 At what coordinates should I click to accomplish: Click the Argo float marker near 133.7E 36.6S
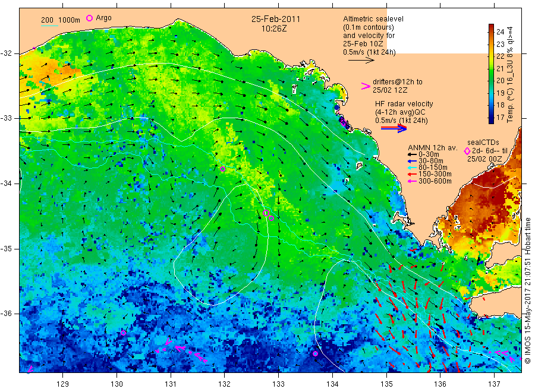coord(315,353)
